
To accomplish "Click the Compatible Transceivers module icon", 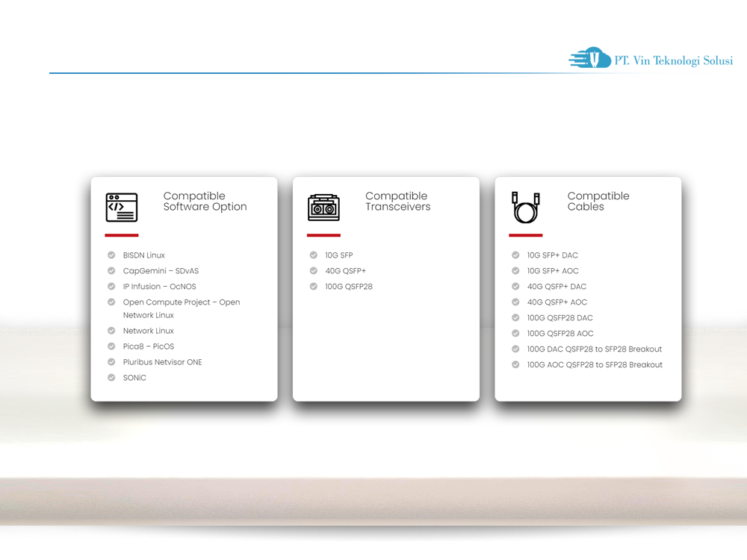I will (x=323, y=208).
